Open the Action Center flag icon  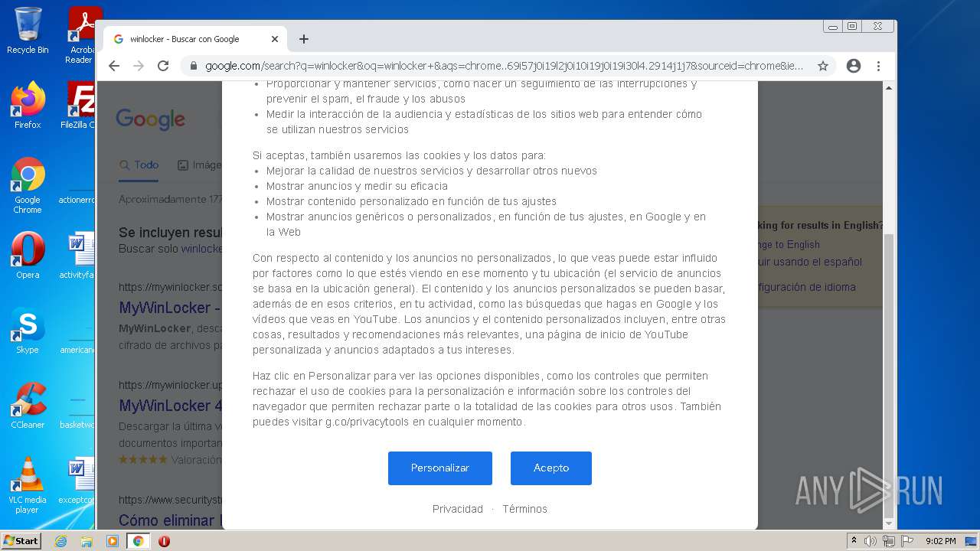[906, 541]
